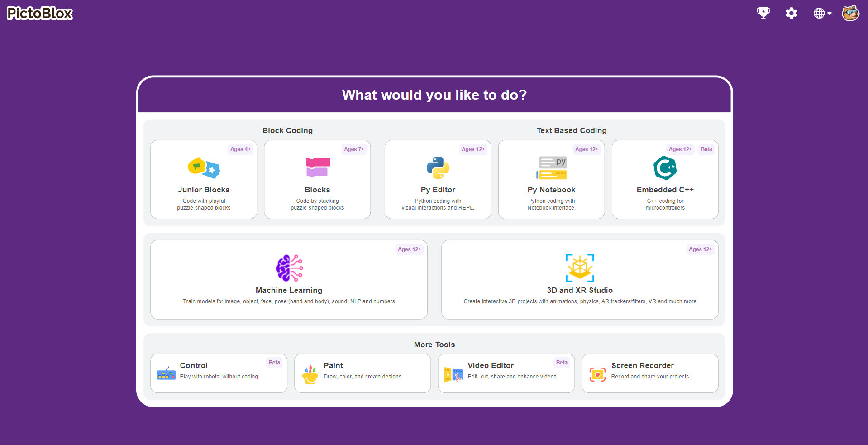The image size is (868, 445).
Task: Click the Screen Recorder camera icon
Action: pyautogui.click(x=597, y=374)
